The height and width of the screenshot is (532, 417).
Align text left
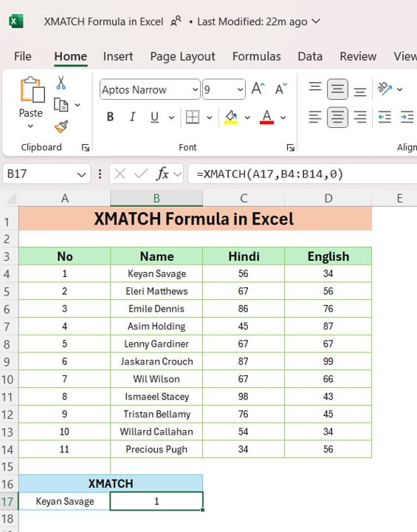pos(314,117)
